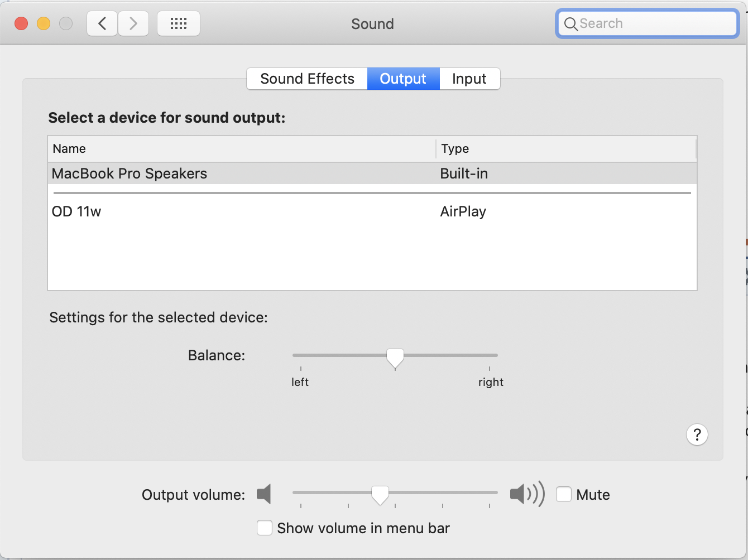Click the 'left' balance label
Viewport: 748px width, 560px height.
[x=300, y=382]
